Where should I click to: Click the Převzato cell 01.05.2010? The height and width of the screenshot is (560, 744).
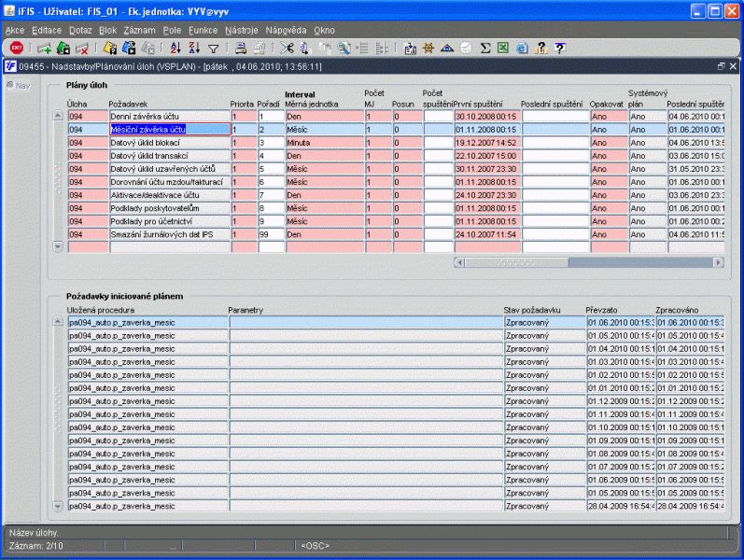tap(621, 336)
